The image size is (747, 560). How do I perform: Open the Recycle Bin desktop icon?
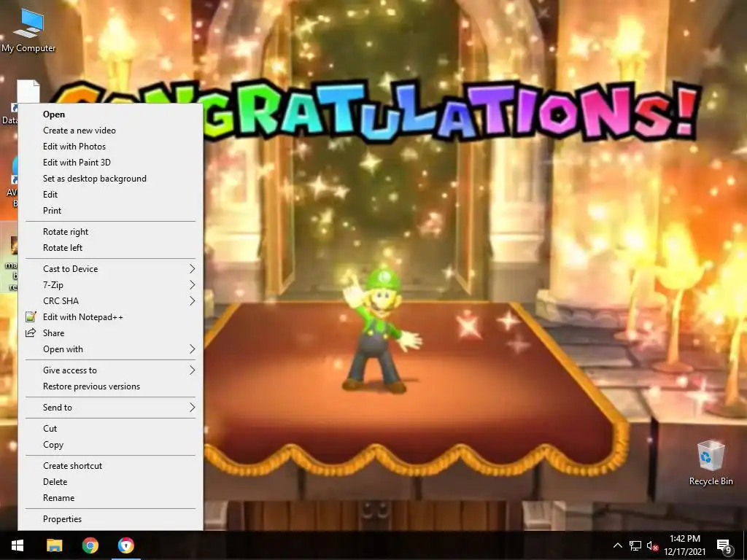click(711, 463)
